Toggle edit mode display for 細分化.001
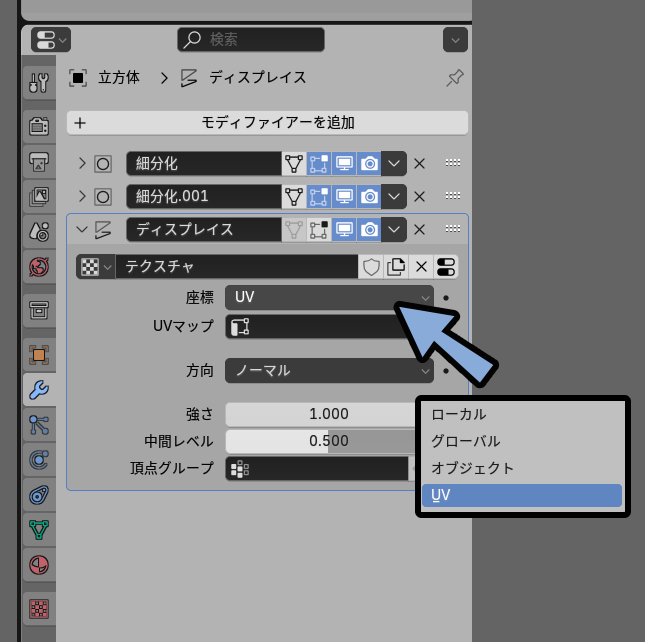The height and width of the screenshot is (642, 645). [319, 196]
